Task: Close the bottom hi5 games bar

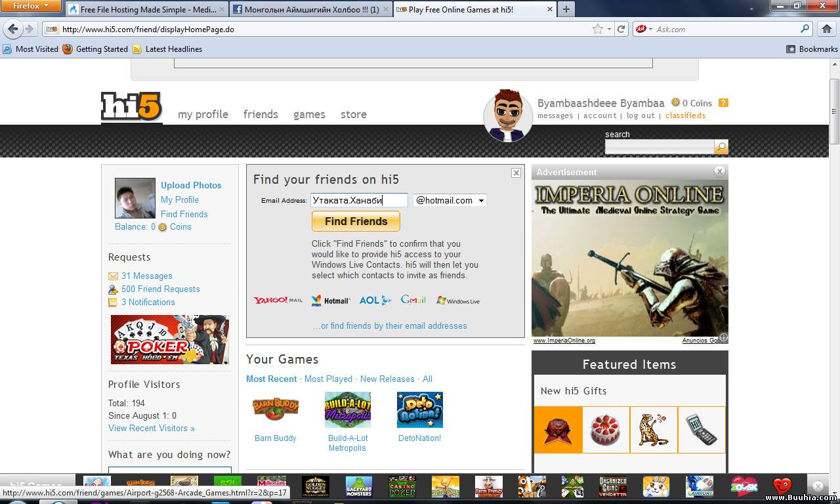Action: (818, 486)
